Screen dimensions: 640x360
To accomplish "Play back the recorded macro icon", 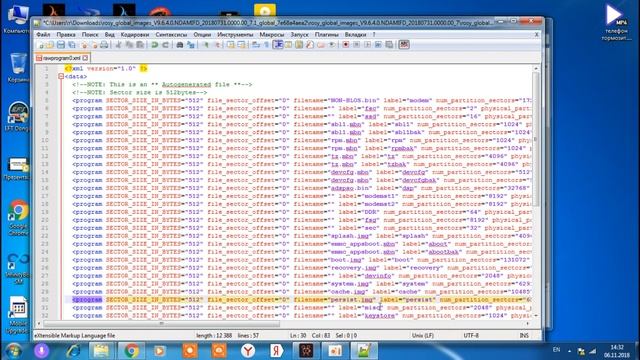I will (x=367, y=45).
